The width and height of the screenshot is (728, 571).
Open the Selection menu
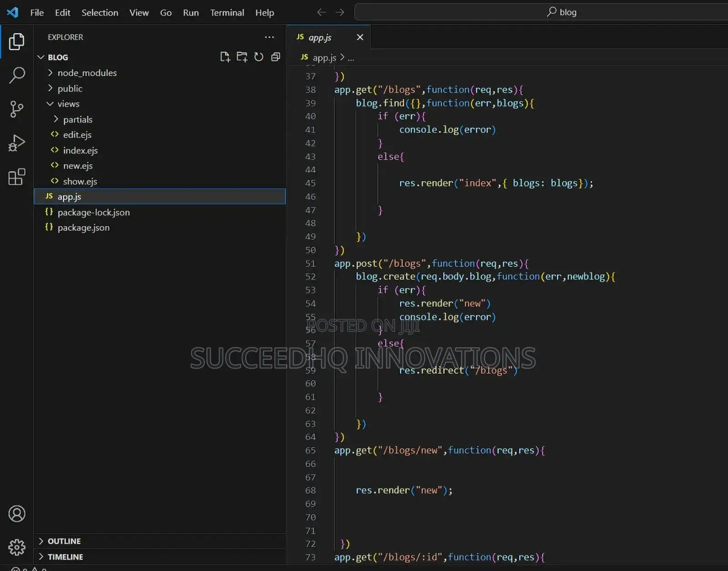100,13
